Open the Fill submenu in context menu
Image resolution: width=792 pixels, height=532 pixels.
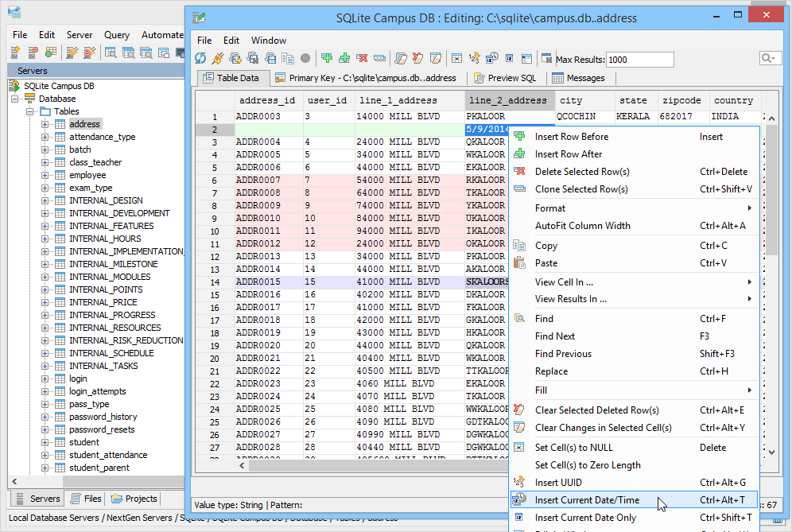pyautogui.click(x=634, y=390)
